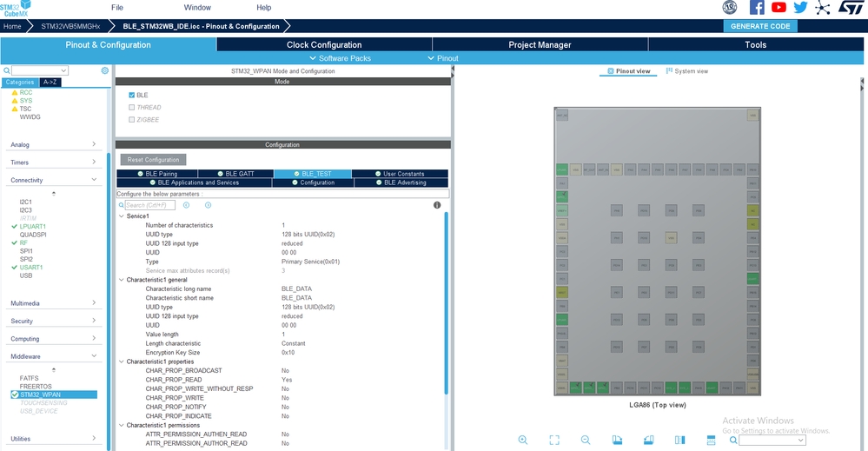Zoom out of the pinout view
This screenshot has width=868, height=451.
tap(585, 440)
